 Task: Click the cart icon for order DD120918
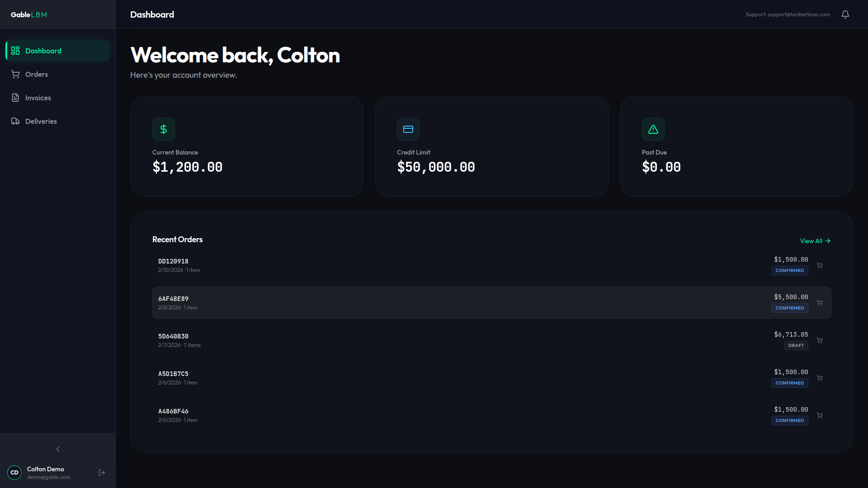point(820,265)
